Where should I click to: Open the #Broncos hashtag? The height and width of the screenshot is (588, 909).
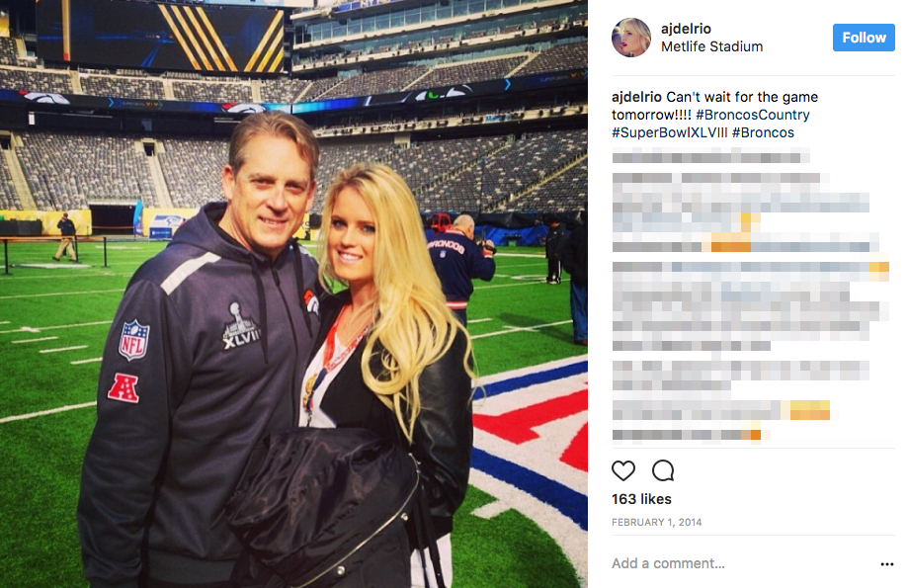tap(763, 132)
